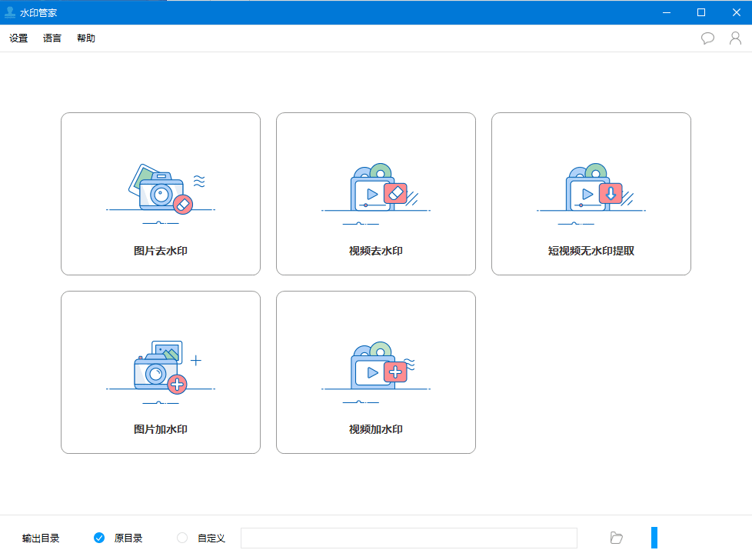Click the 水印管家 app icon in title bar
Image resolution: width=752 pixels, height=560 pixels.
10,12
